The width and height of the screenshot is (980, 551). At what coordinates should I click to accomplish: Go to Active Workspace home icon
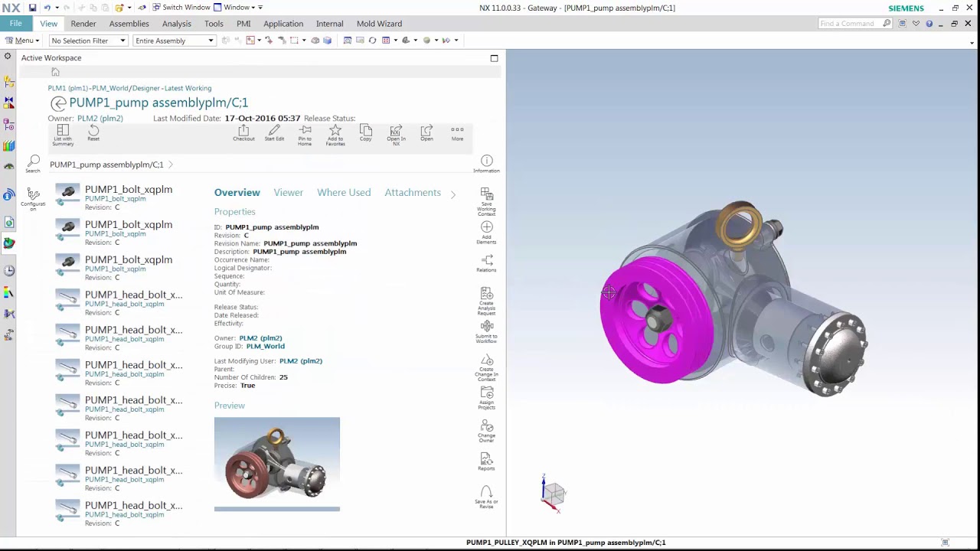click(x=55, y=72)
